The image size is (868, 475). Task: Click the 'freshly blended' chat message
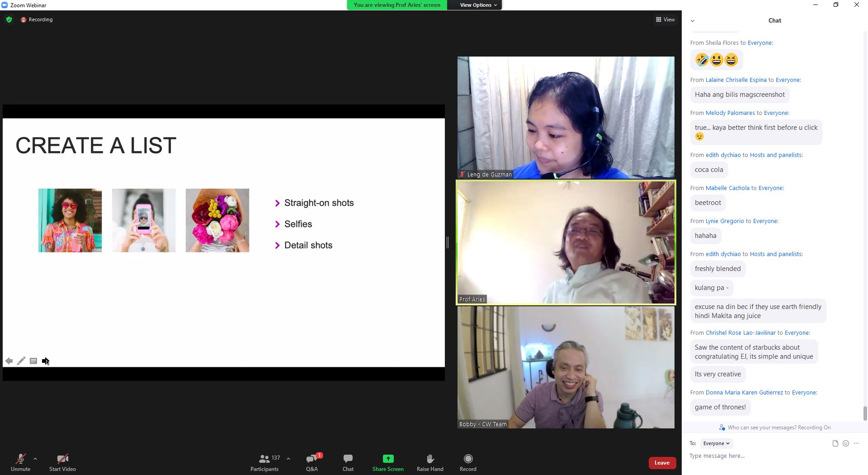[717, 269]
